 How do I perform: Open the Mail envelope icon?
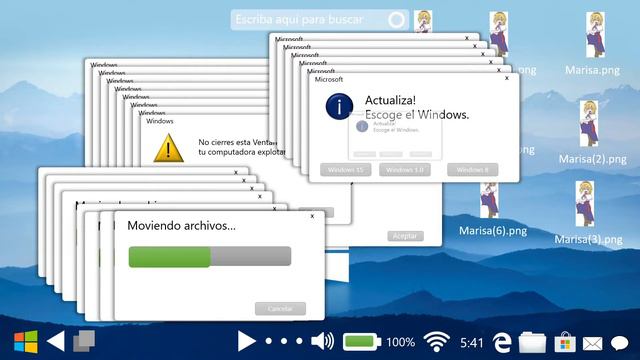point(592,343)
